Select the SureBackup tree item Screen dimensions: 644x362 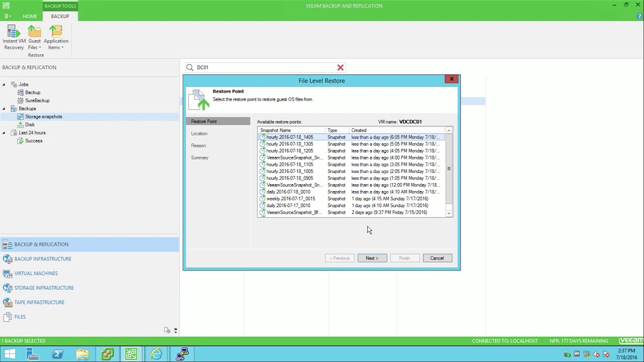37,101
